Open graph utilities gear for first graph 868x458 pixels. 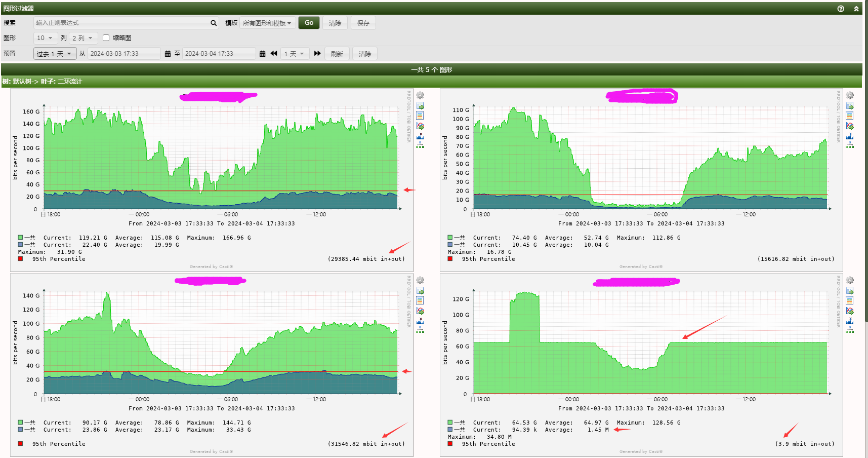pos(420,95)
